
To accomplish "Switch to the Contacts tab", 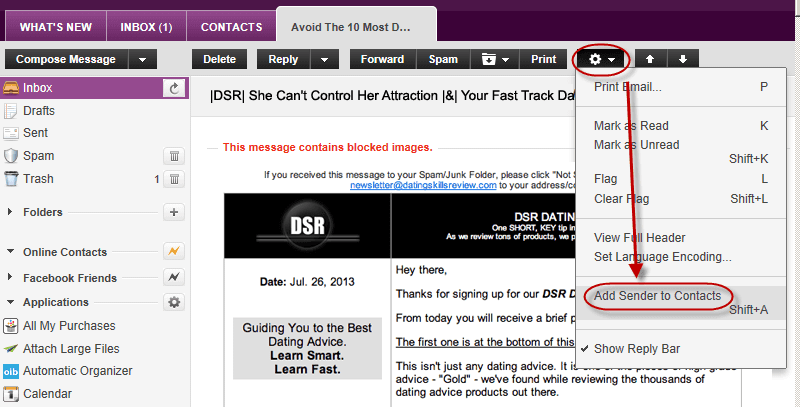I will (x=231, y=27).
